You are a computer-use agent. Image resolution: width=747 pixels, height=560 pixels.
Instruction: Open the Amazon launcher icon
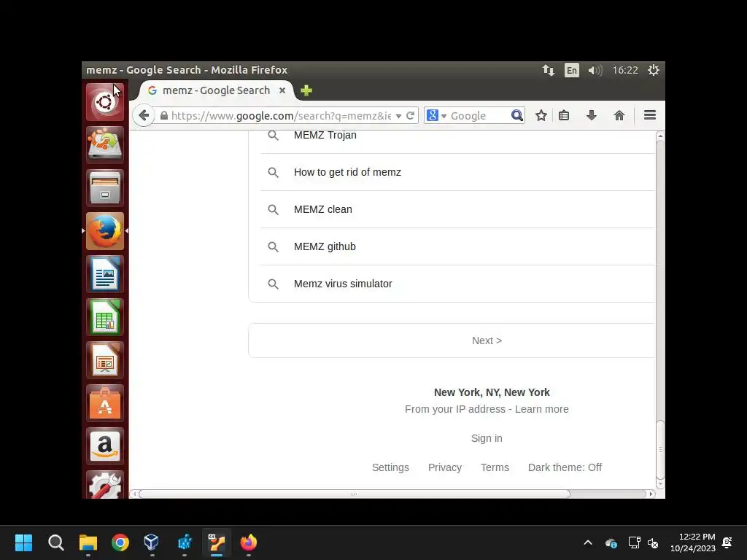click(x=105, y=446)
